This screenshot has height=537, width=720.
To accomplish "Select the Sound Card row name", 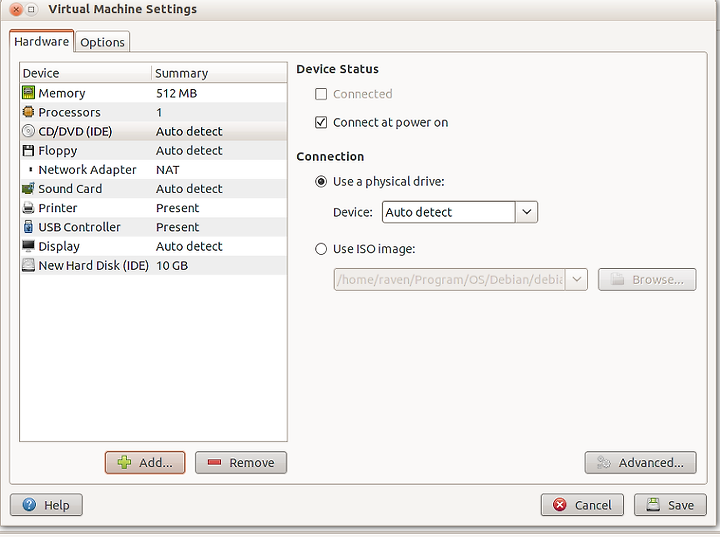I will click(70, 189).
